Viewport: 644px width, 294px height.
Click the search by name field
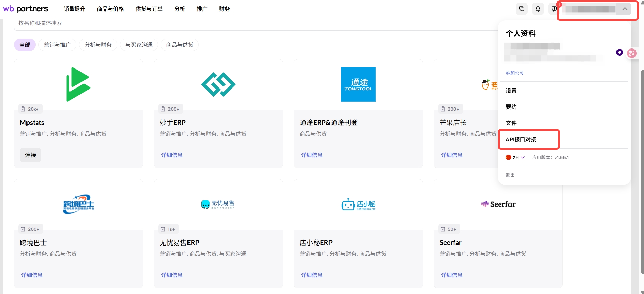click(x=255, y=23)
